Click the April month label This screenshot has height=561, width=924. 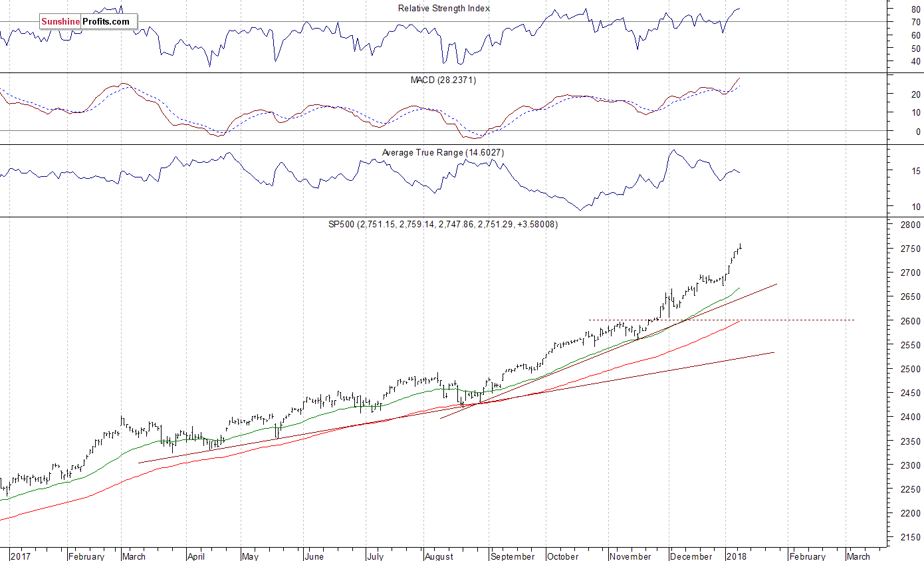(197, 556)
